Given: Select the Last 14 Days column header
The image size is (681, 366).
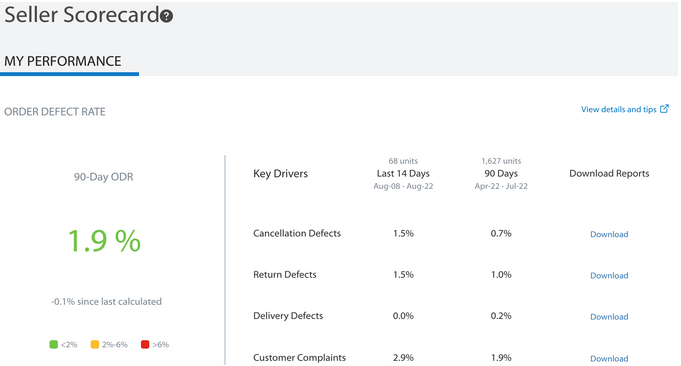Looking at the screenshot, I should point(403,173).
